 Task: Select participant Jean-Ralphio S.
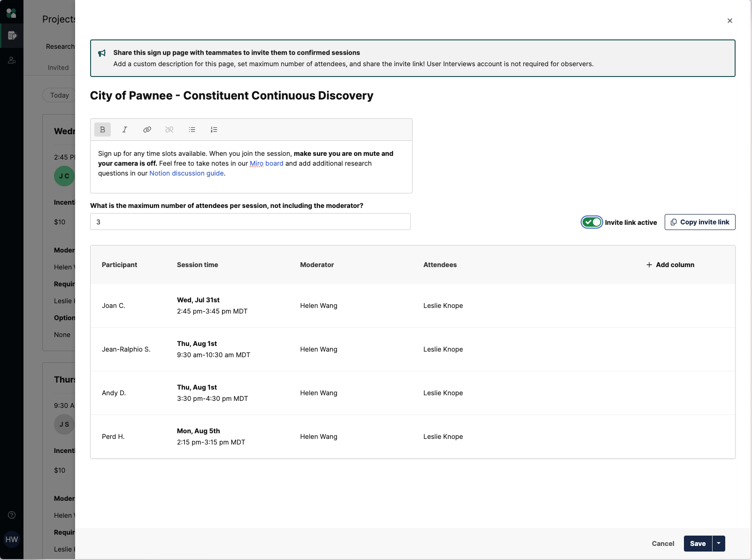coord(126,349)
